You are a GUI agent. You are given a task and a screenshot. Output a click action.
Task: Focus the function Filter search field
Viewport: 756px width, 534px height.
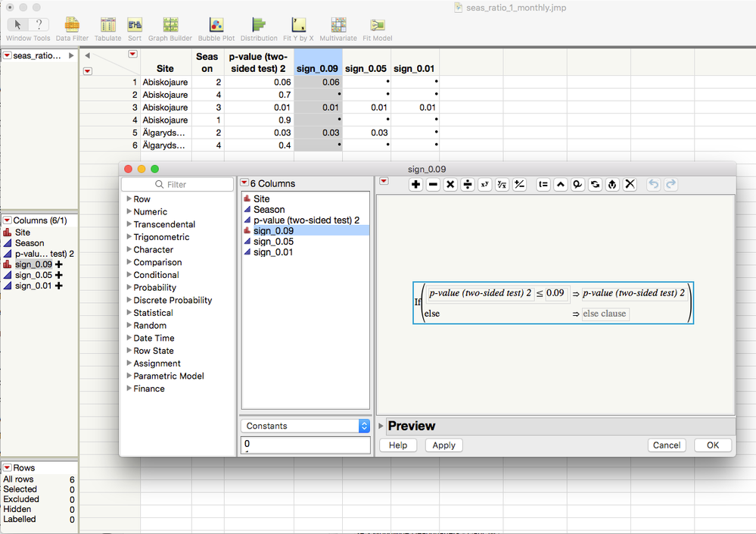click(x=177, y=185)
